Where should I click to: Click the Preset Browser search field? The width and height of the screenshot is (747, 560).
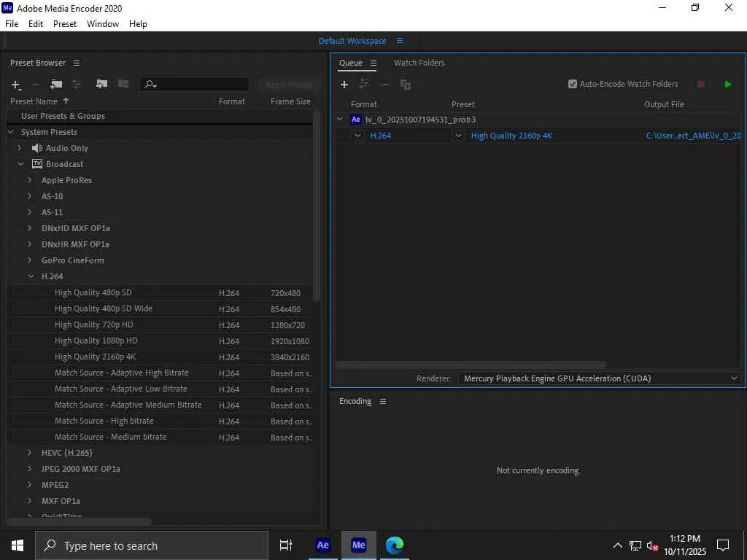point(194,85)
